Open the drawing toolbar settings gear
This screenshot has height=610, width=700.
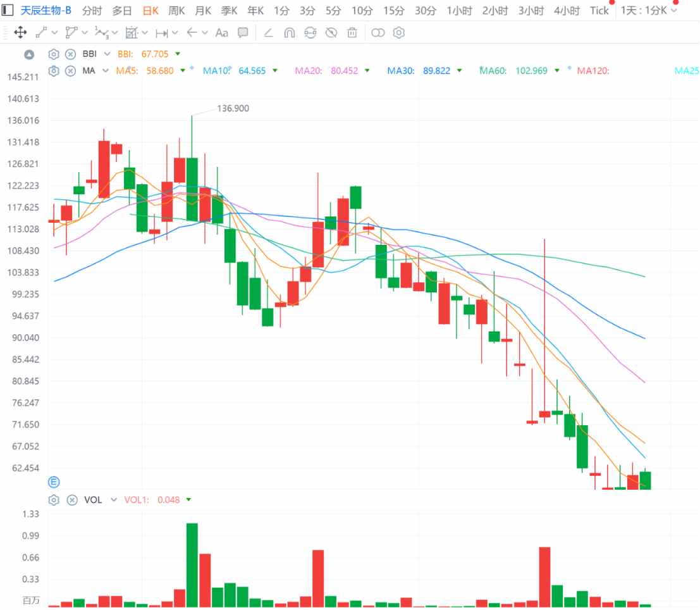398,33
